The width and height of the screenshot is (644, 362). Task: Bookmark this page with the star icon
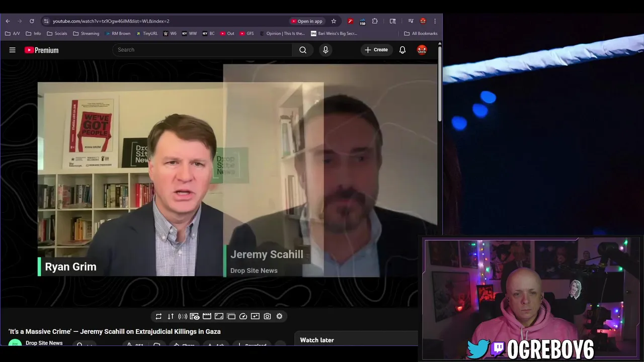pyautogui.click(x=334, y=21)
